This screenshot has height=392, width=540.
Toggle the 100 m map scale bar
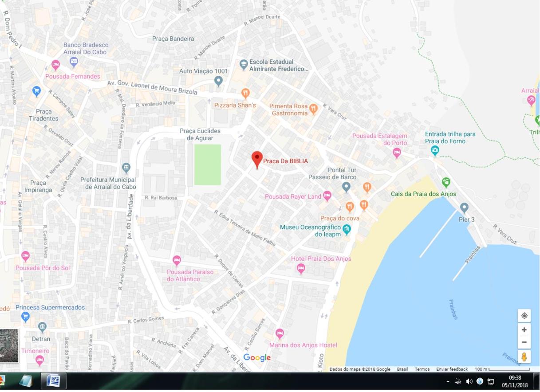[x=502, y=369]
